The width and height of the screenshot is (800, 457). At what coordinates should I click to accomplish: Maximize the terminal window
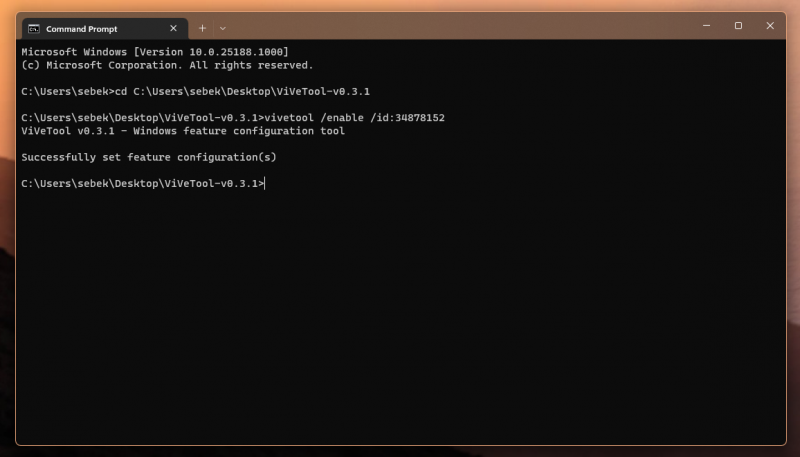(x=738, y=26)
